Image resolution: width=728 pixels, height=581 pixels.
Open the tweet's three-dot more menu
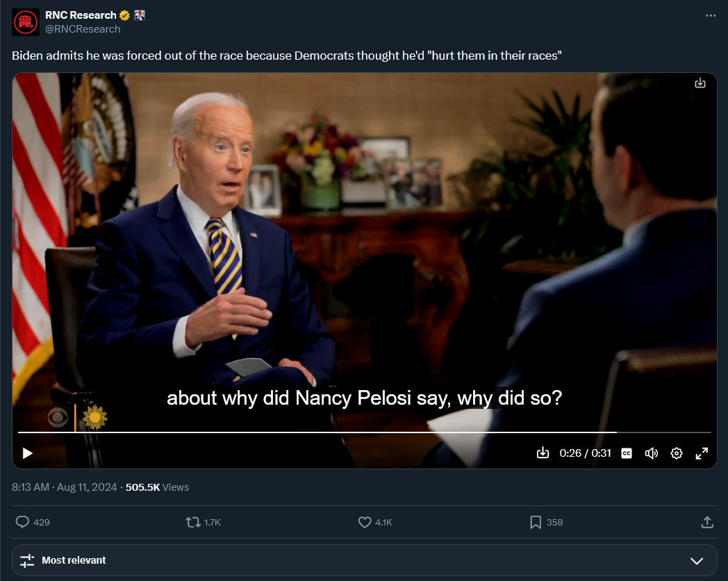(710, 15)
